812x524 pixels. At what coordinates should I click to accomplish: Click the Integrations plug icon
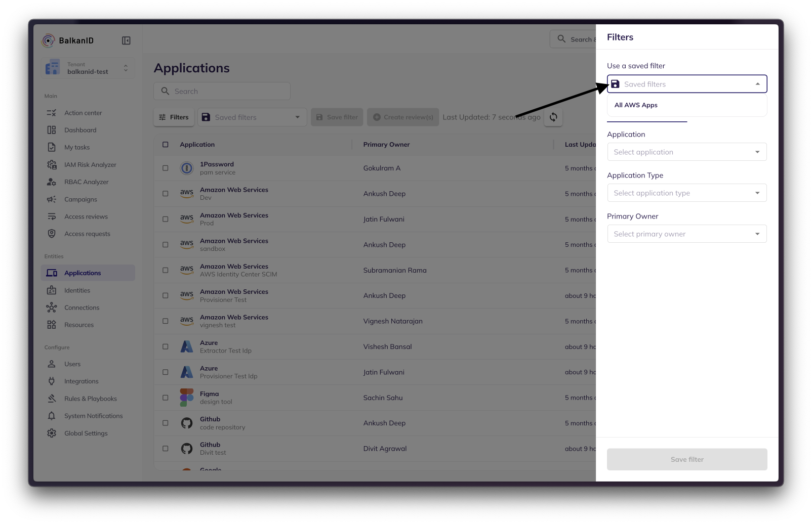(x=52, y=381)
